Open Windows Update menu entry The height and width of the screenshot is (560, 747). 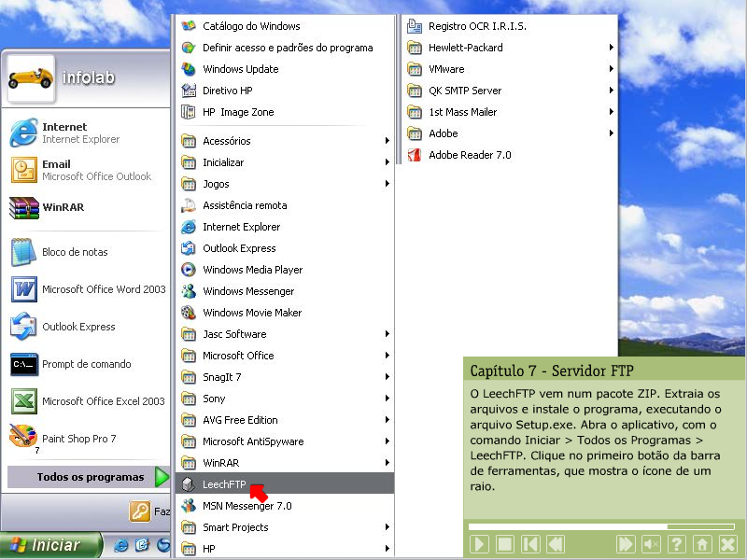tap(241, 69)
